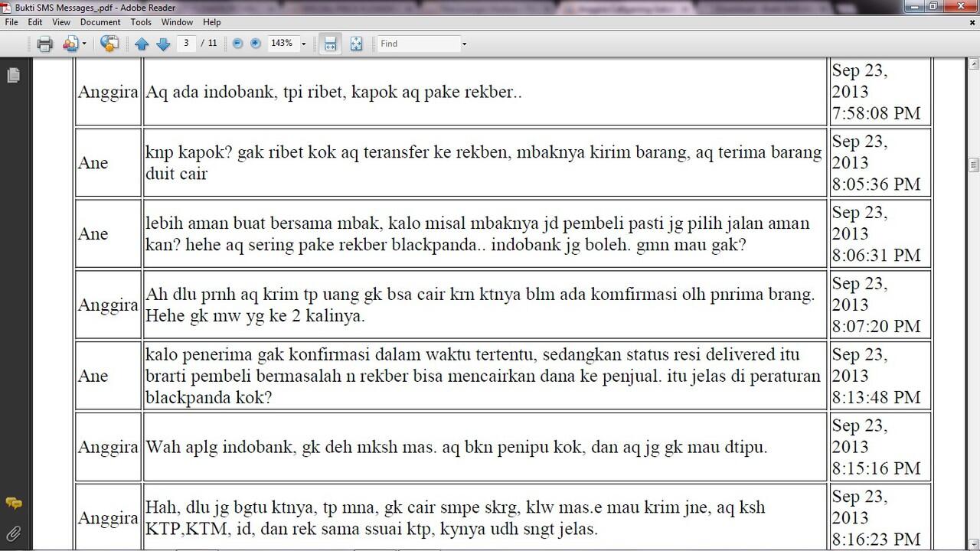This screenshot has width=980, height=551.
Task: Open the View menu
Action: (61, 22)
